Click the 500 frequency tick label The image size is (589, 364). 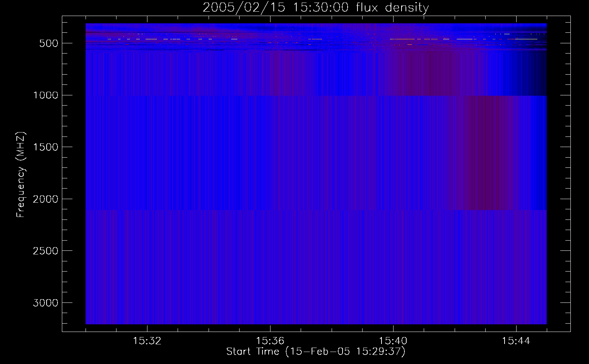[x=48, y=43]
